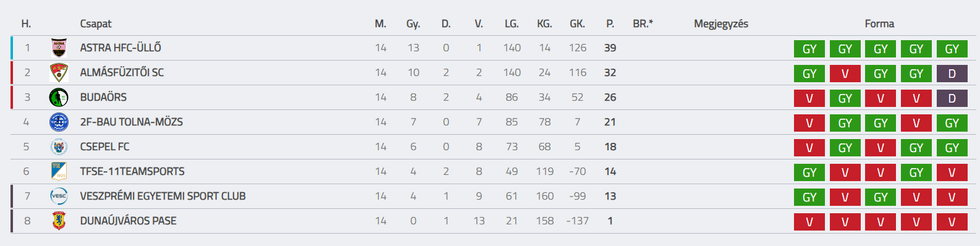Click the VESC team logo
980x246 pixels.
59,196
